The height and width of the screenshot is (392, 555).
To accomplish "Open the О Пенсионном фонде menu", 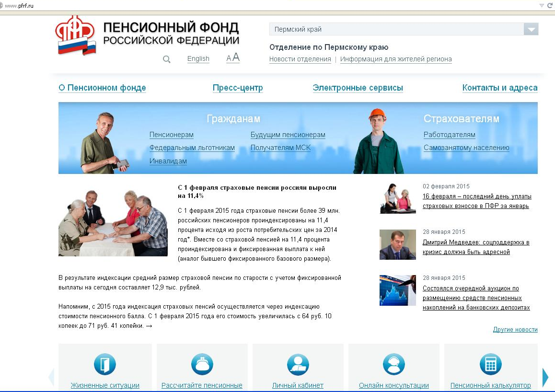I will click(102, 88).
